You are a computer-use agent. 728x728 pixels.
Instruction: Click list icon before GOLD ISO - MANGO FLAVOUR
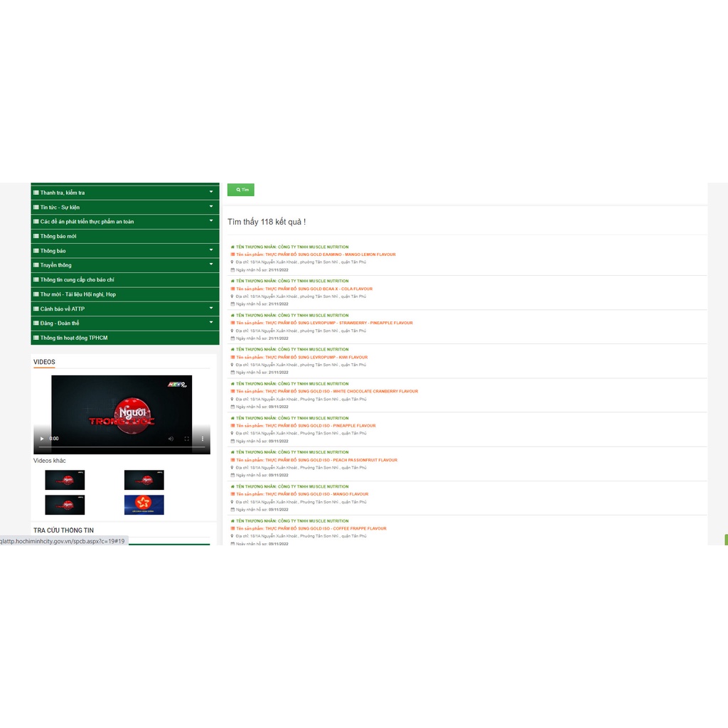pyautogui.click(x=232, y=494)
